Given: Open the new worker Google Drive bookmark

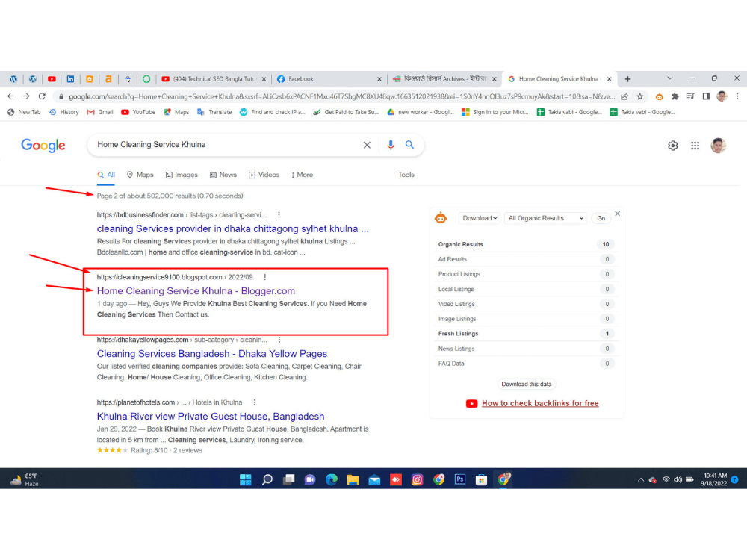Looking at the screenshot, I should coord(420,113).
